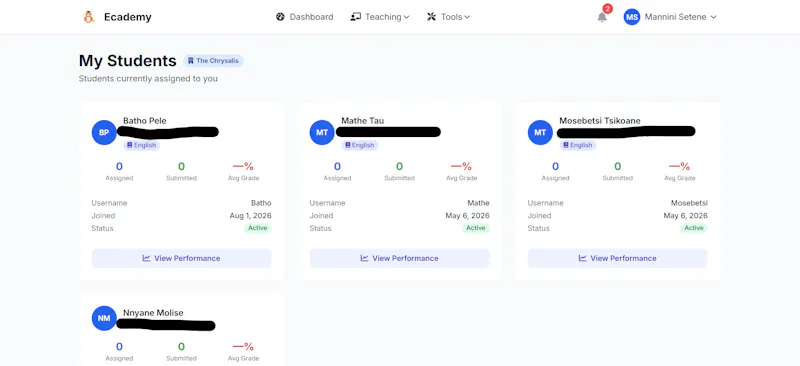The image size is (800, 366).
Task: Expand the Tools menu chevron
Action: pyautogui.click(x=467, y=17)
